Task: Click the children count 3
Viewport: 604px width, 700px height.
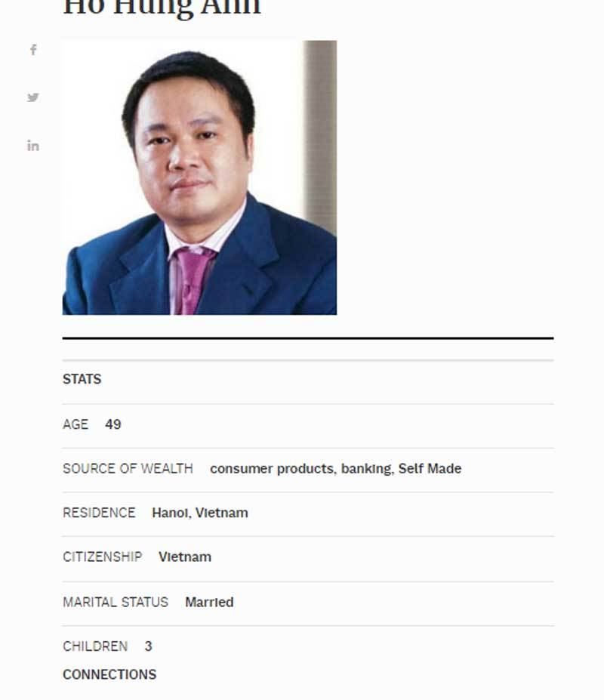Action: [x=149, y=646]
